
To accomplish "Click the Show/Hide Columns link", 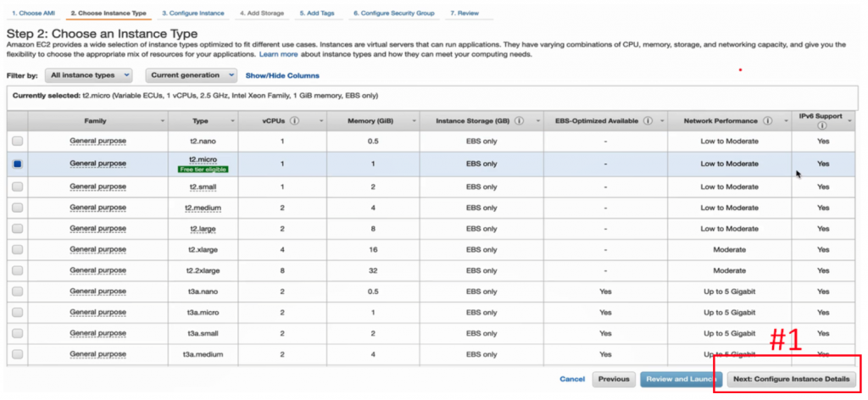I will click(x=282, y=75).
